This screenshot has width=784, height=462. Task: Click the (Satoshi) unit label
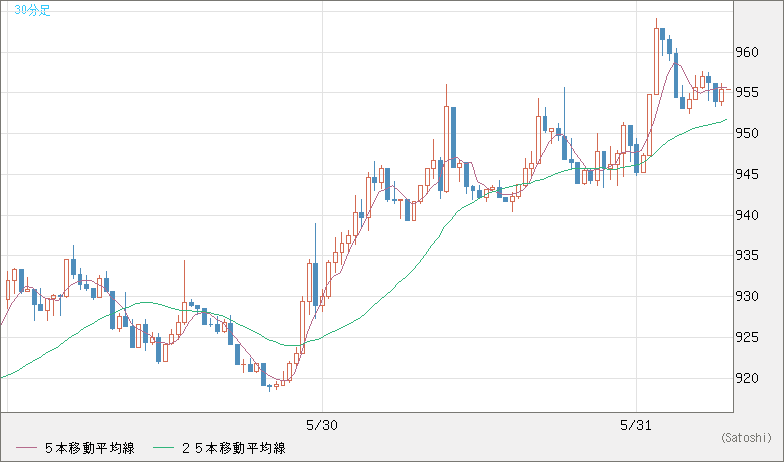[x=746, y=438]
